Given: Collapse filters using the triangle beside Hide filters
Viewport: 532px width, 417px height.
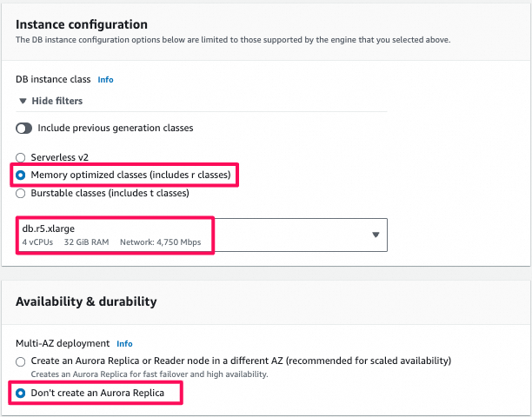Looking at the screenshot, I should click(x=23, y=102).
